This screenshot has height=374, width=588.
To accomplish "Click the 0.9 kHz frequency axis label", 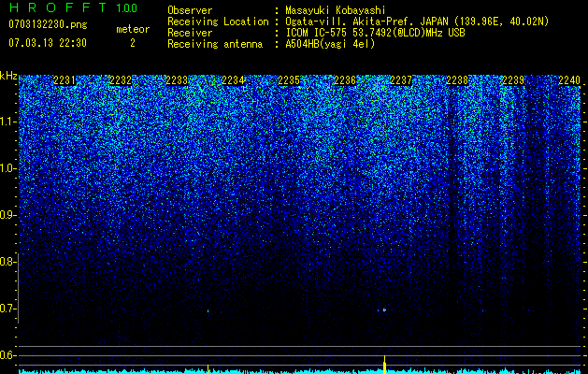I will tap(7, 215).
